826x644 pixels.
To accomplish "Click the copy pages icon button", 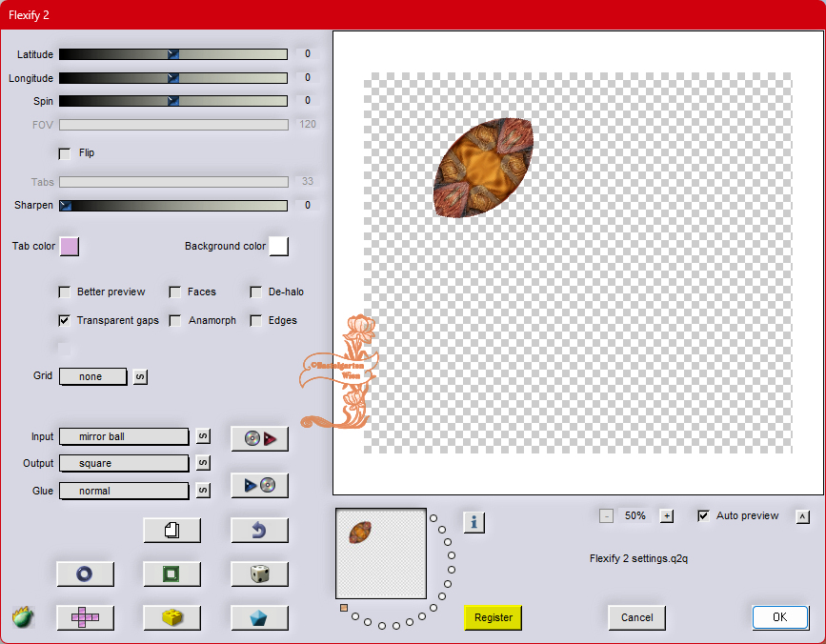I will point(171,531).
